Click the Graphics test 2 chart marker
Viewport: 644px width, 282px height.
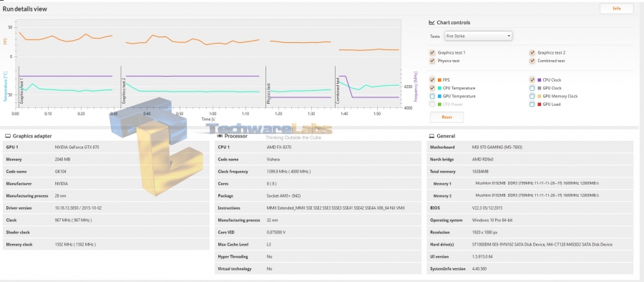tap(124, 91)
